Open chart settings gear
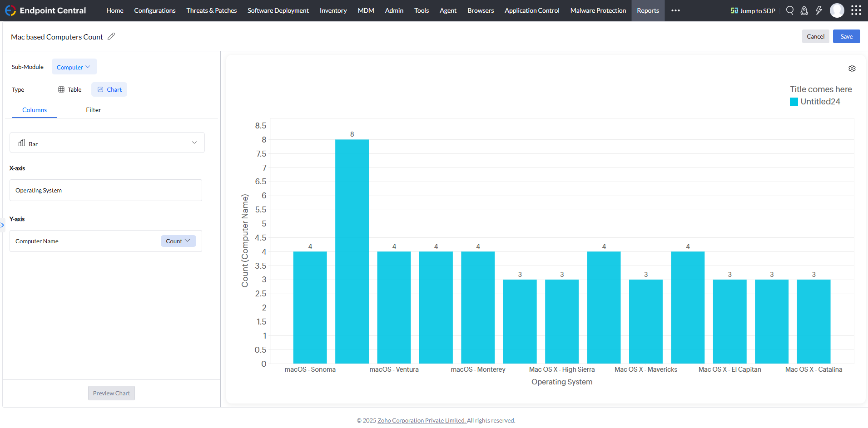 pyautogui.click(x=852, y=69)
